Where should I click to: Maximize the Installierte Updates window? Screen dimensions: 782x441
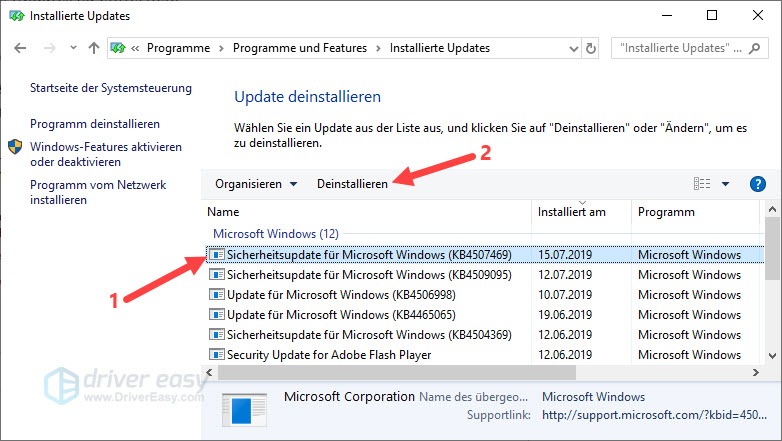point(712,15)
